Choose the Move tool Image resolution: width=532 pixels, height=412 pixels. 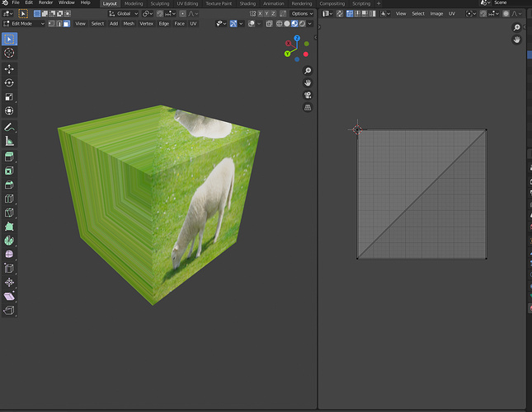[x=9, y=69]
